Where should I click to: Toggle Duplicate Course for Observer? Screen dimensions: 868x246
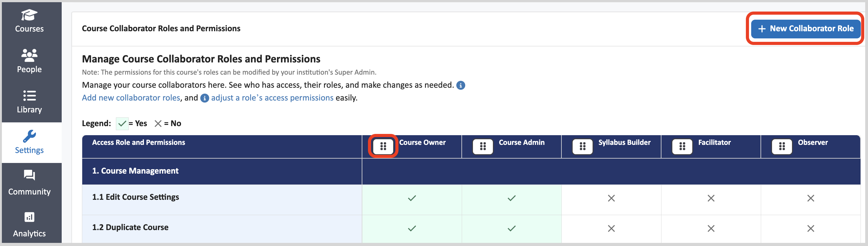coord(811,229)
